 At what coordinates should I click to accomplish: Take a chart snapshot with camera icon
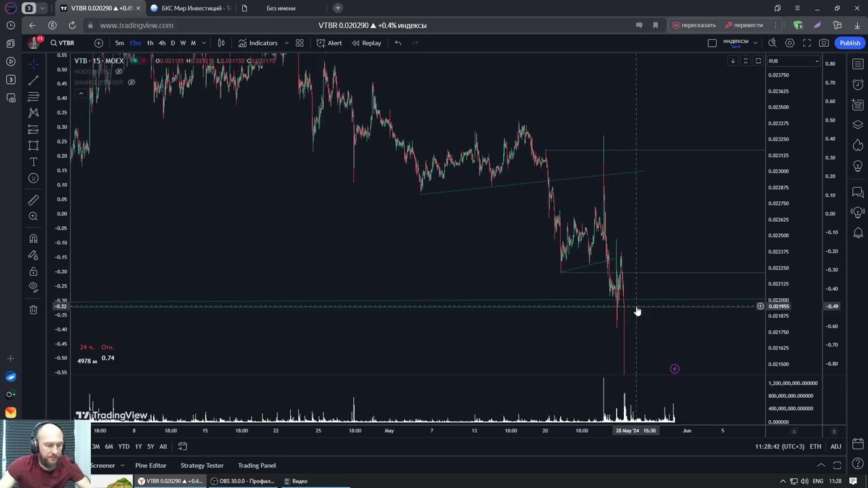tap(824, 43)
